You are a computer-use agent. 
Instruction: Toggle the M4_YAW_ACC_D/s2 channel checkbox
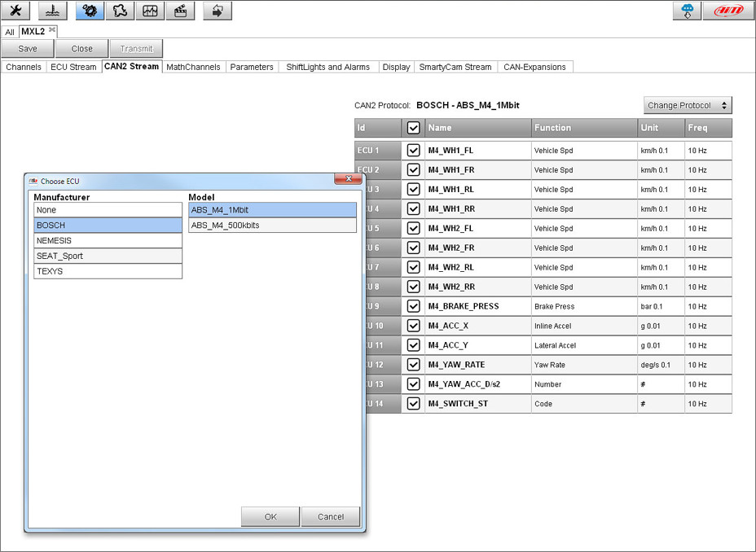pos(413,384)
